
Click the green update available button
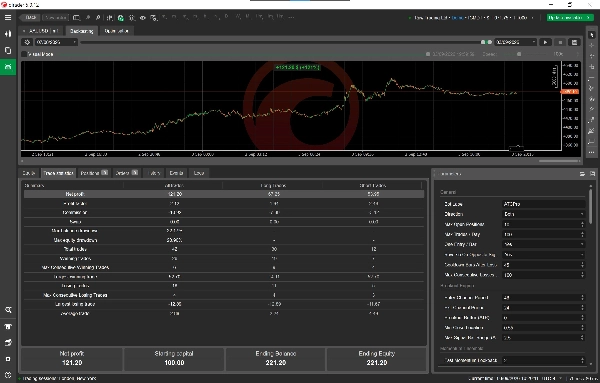click(x=570, y=18)
